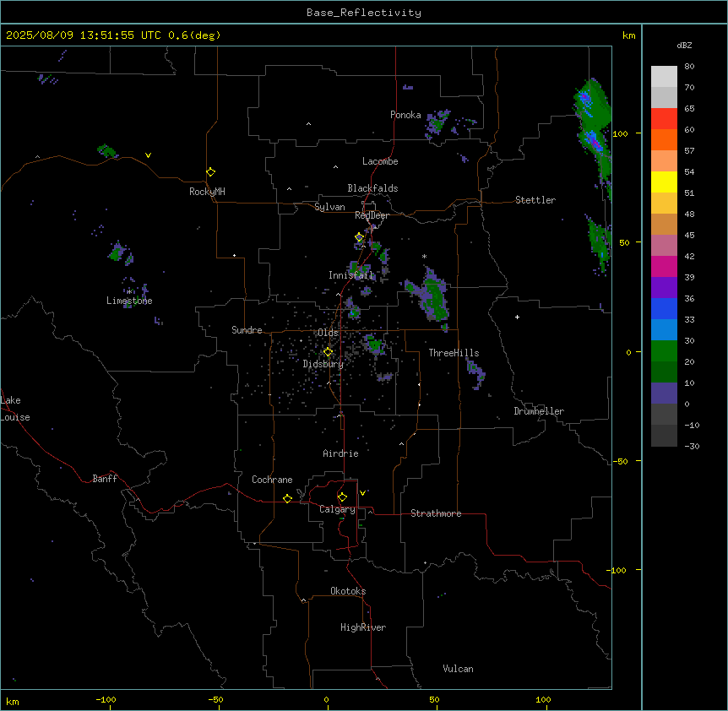Click the Banff label

click(105, 479)
